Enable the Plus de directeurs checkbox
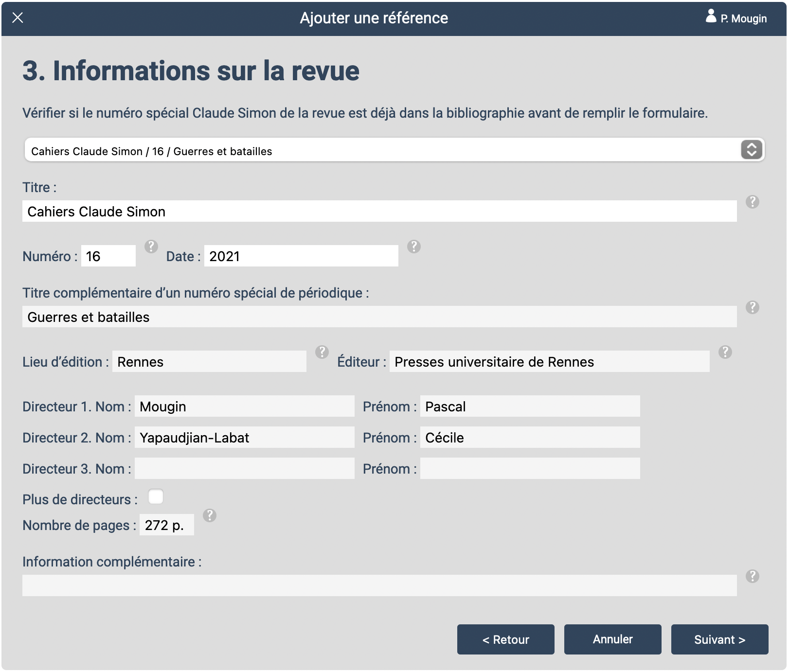 pos(156,497)
